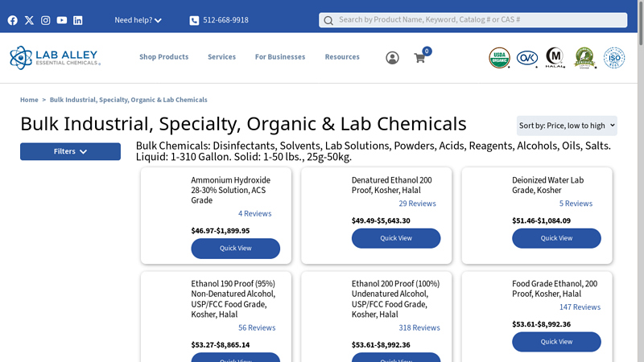This screenshot has height=362, width=644.
Task: Open 4 Reviews for Ammonium Hydroxide
Action: pyautogui.click(x=254, y=213)
